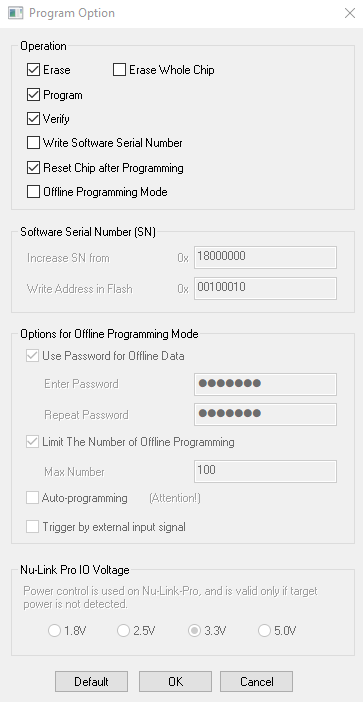Click the Max Number input field
The image size is (363, 702).
click(265, 471)
